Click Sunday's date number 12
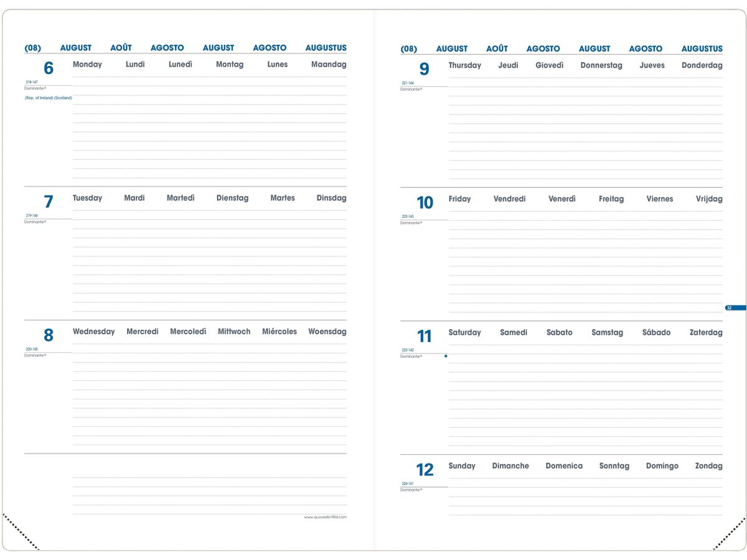This screenshot has height=560, width=747. click(x=425, y=470)
